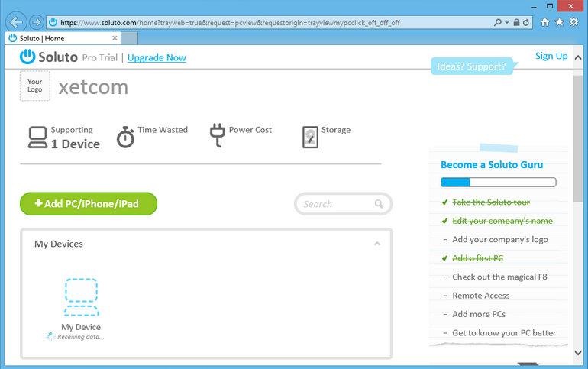This screenshot has height=369, width=588.
Task: Click Edit your company's name item
Action: click(x=502, y=221)
